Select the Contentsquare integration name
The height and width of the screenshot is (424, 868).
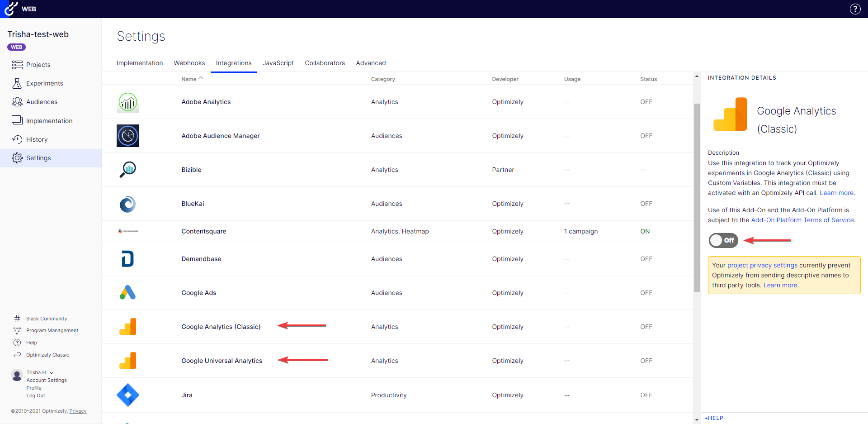coord(204,231)
